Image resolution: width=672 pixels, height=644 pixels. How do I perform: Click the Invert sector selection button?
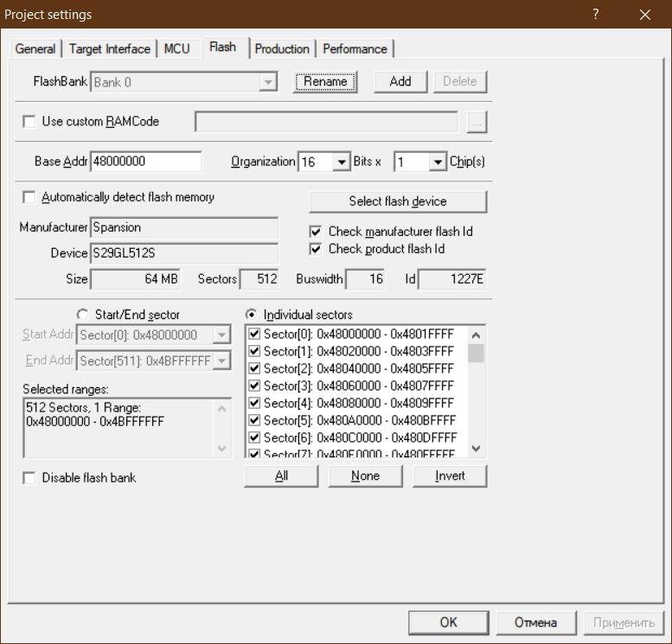(x=450, y=476)
